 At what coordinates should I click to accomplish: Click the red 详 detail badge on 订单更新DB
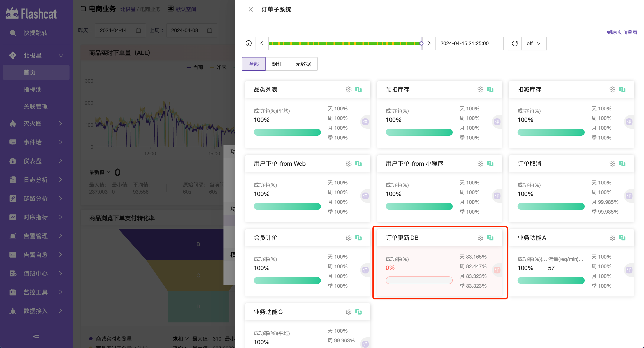tap(497, 270)
